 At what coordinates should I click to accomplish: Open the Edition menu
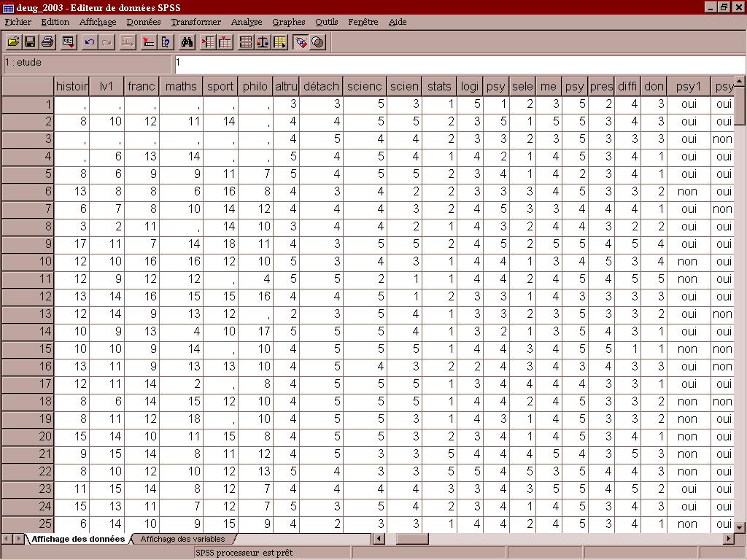click(55, 22)
